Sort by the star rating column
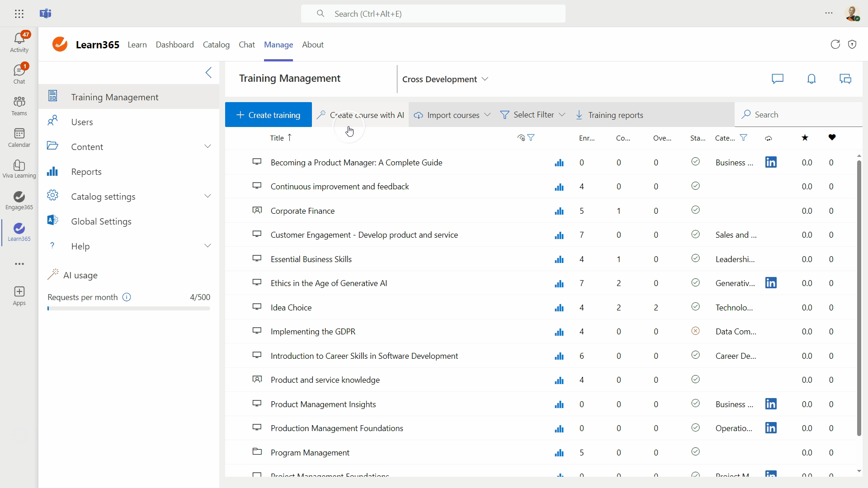Screen dimensions: 868x488 coord(805,138)
